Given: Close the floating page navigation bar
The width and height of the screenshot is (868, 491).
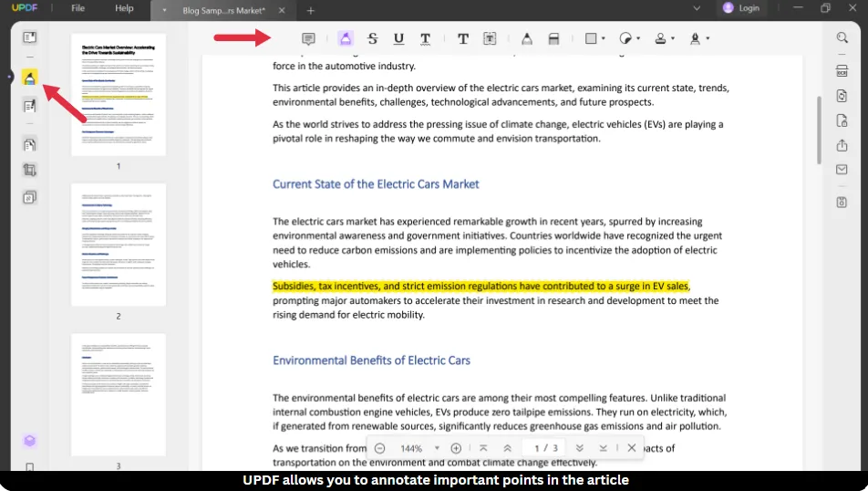Looking at the screenshot, I should pos(632,448).
